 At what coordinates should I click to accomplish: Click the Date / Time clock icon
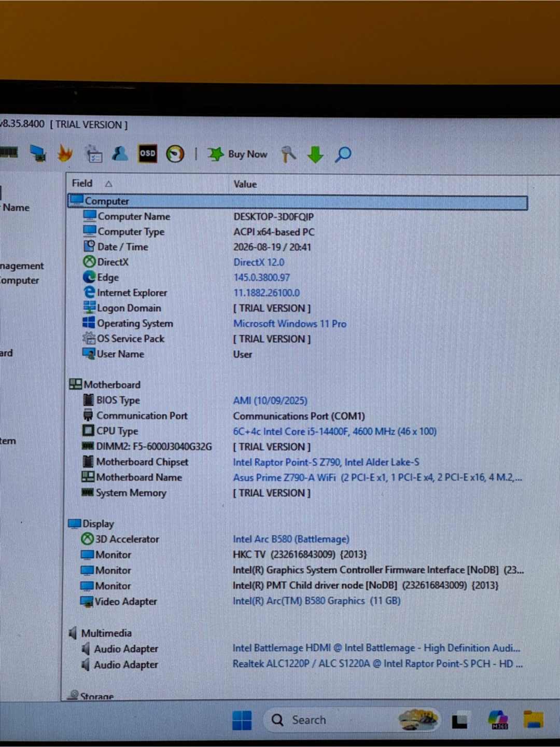pos(90,246)
